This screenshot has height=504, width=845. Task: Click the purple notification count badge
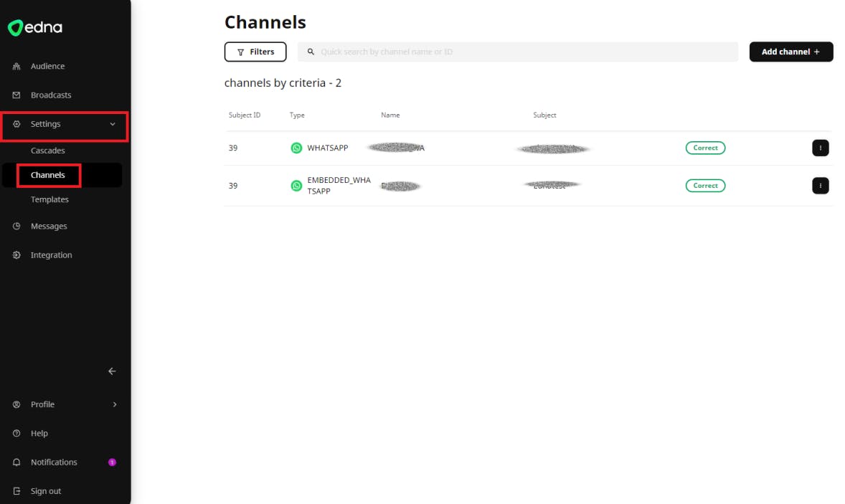pos(112,462)
